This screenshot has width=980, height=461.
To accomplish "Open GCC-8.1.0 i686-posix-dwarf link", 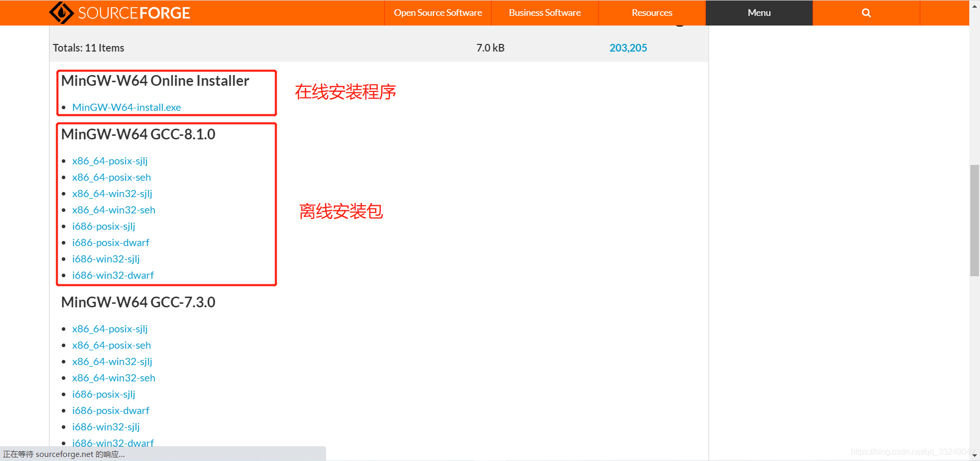I will click(111, 242).
